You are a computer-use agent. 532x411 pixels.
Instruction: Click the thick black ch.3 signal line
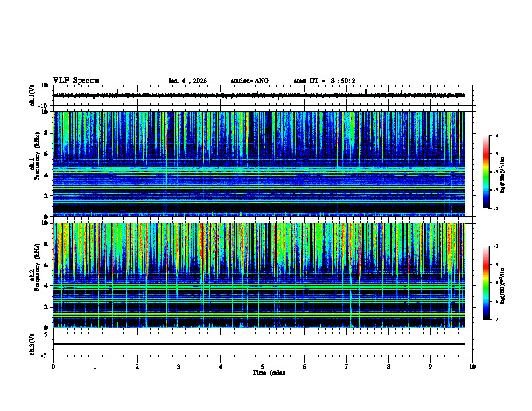(x=259, y=344)
